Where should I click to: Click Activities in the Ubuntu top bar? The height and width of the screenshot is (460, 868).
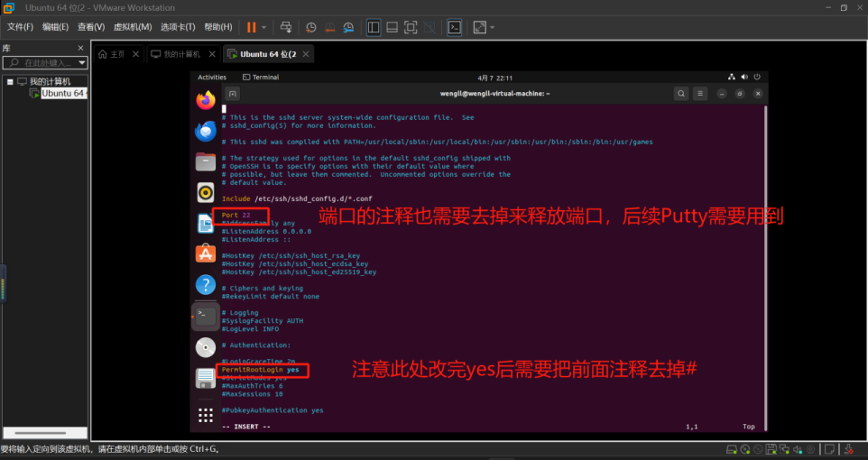coord(212,78)
